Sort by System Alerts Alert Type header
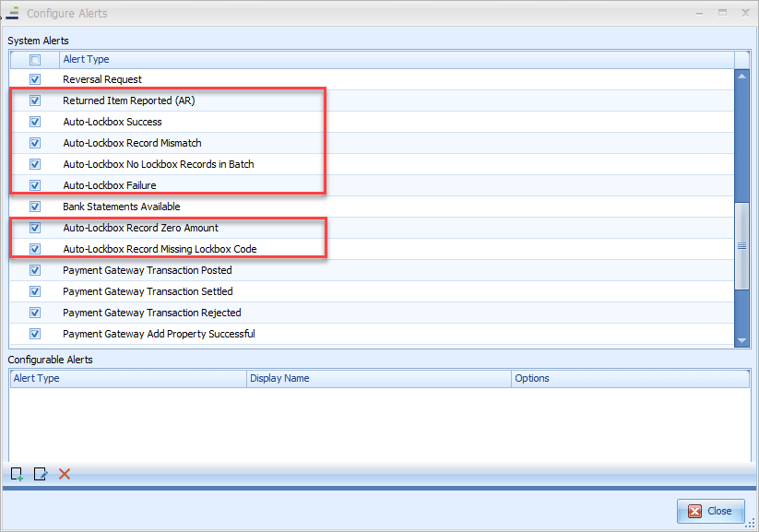This screenshot has width=759, height=532. (397, 60)
